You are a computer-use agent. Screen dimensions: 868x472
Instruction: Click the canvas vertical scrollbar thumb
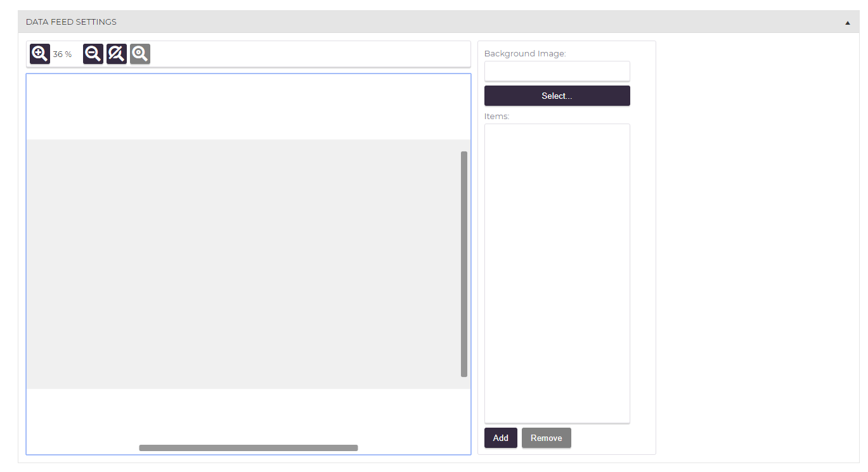(464, 264)
